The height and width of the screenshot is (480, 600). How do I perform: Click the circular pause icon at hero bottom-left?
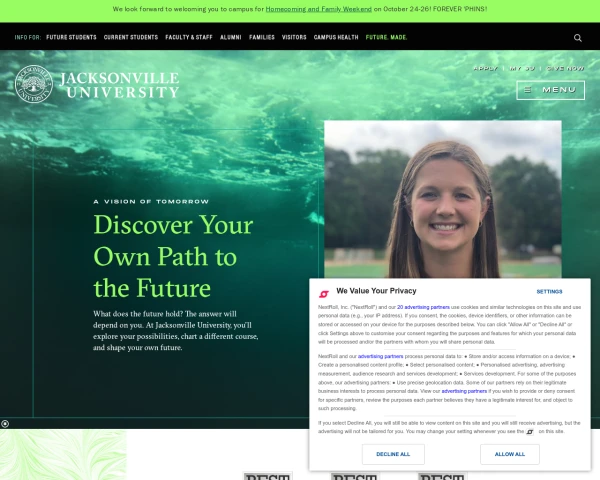tap(5, 423)
